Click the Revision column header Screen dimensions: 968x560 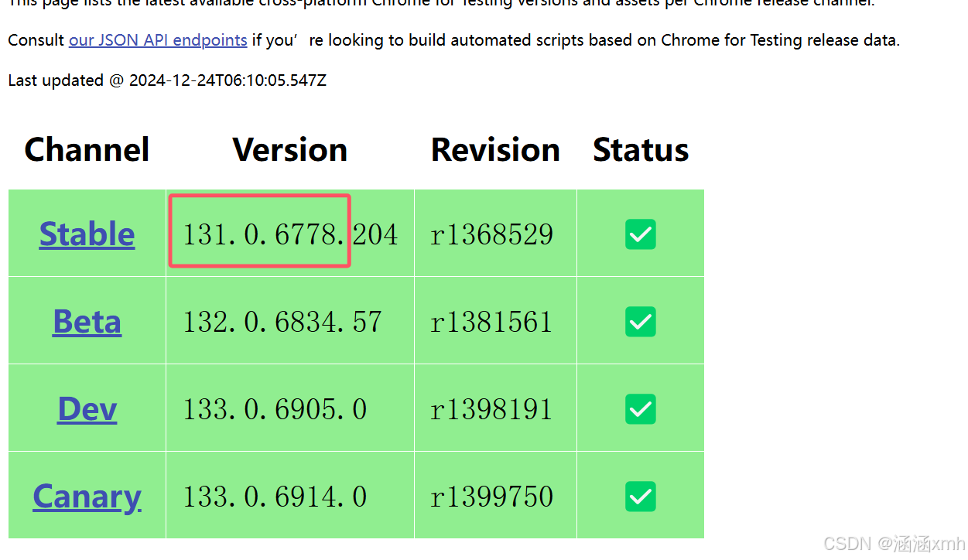[495, 149]
